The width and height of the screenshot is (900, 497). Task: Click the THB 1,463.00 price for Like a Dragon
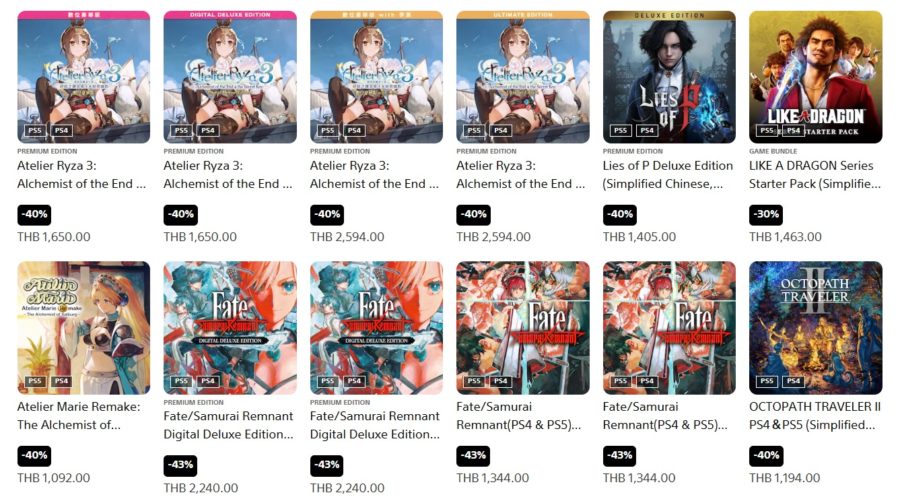[785, 236]
